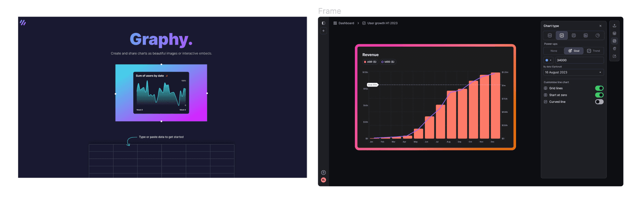Screen dimensions: 644x207
Task: Open the color palette theme icon
Action: [x=614, y=49]
